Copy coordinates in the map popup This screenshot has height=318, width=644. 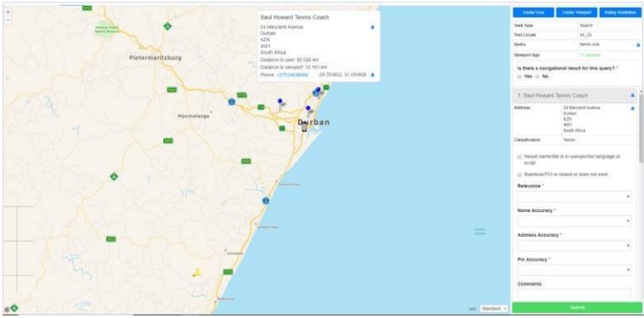[372, 74]
